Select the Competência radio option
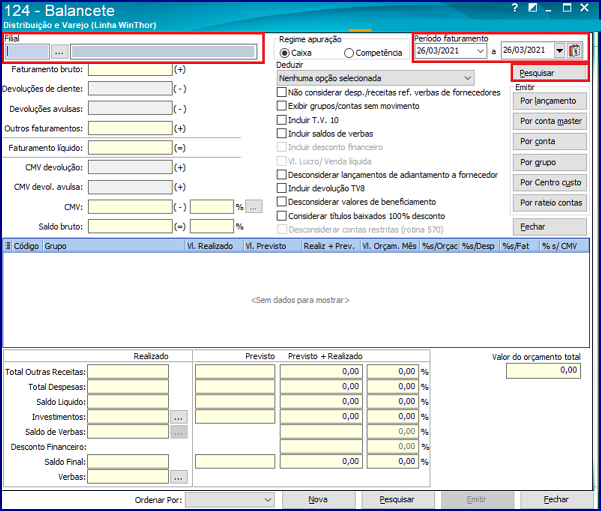601x511 pixels. pos(348,53)
